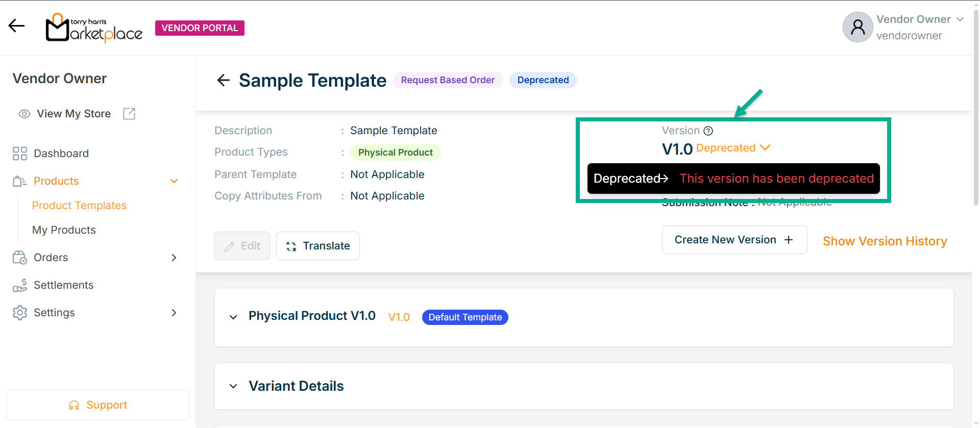Click the Settings gear icon in the sidebar

20,313
